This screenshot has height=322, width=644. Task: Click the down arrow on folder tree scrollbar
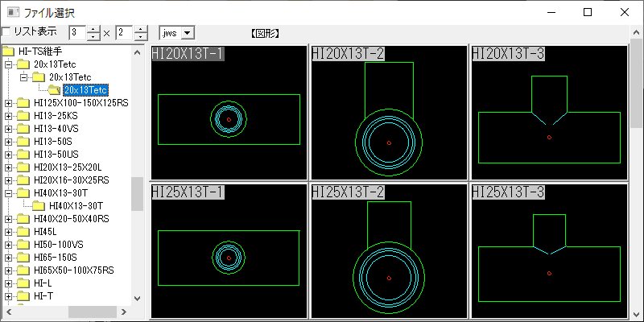tap(138, 299)
